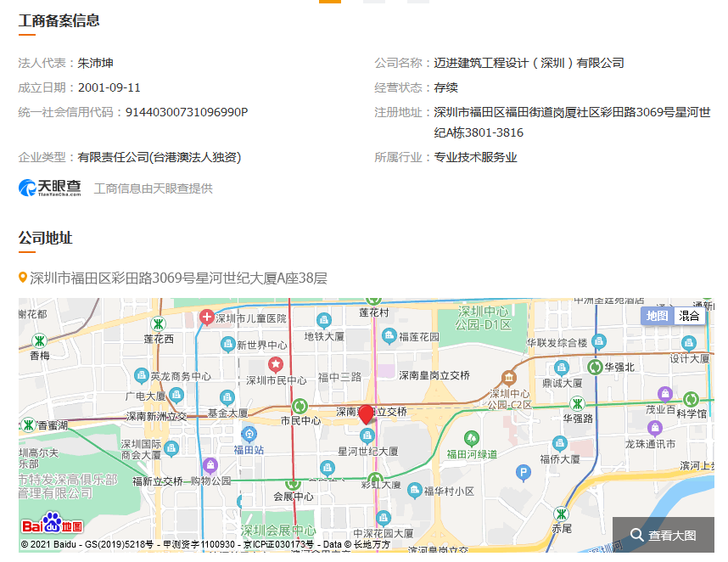Click the 深南新洲立交 map label
This screenshot has height=562, width=728.
[156, 416]
